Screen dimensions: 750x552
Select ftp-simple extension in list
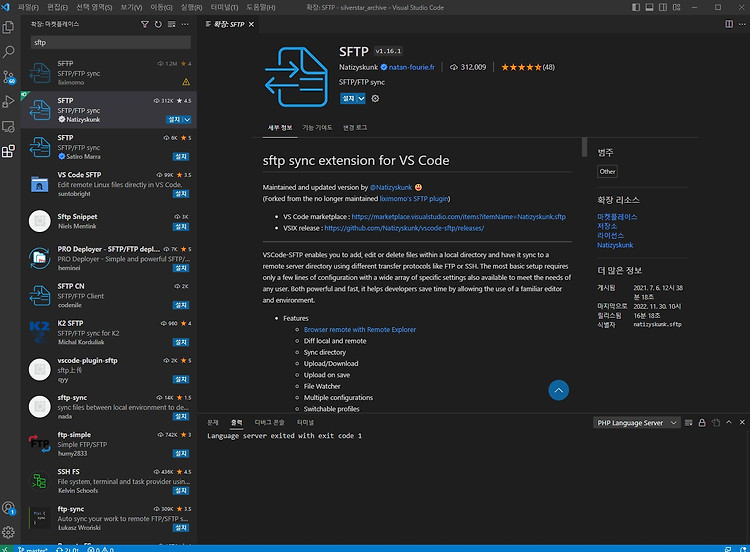click(x=109, y=443)
